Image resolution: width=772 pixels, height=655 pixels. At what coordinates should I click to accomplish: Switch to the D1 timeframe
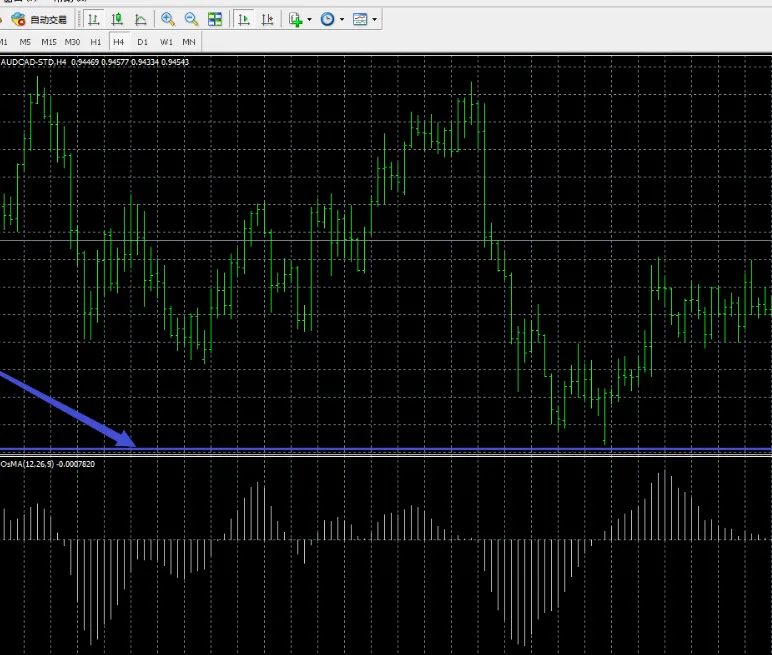(x=142, y=42)
